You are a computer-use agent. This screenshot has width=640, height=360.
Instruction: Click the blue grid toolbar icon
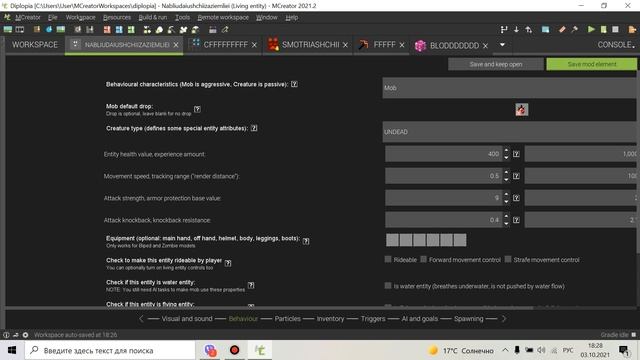119,29
